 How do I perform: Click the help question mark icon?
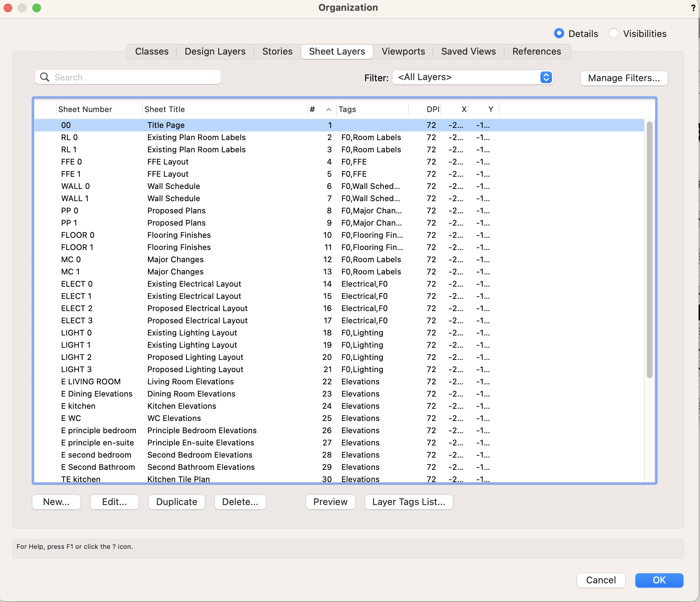pos(693,8)
